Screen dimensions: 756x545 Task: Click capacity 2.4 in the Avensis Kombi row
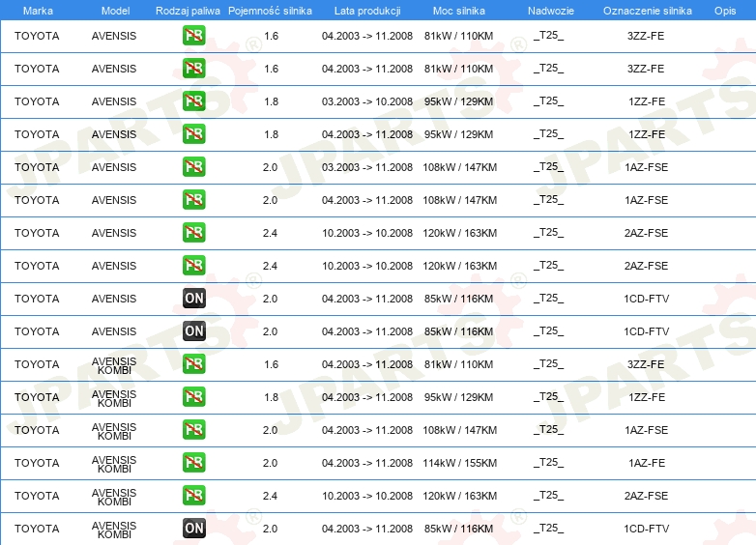pos(270,496)
